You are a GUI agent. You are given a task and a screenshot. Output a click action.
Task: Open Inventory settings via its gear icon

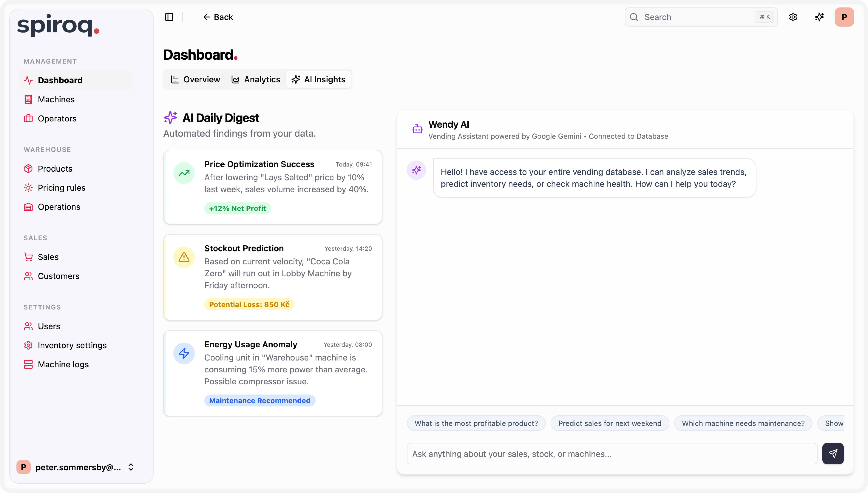pos(29,345)
